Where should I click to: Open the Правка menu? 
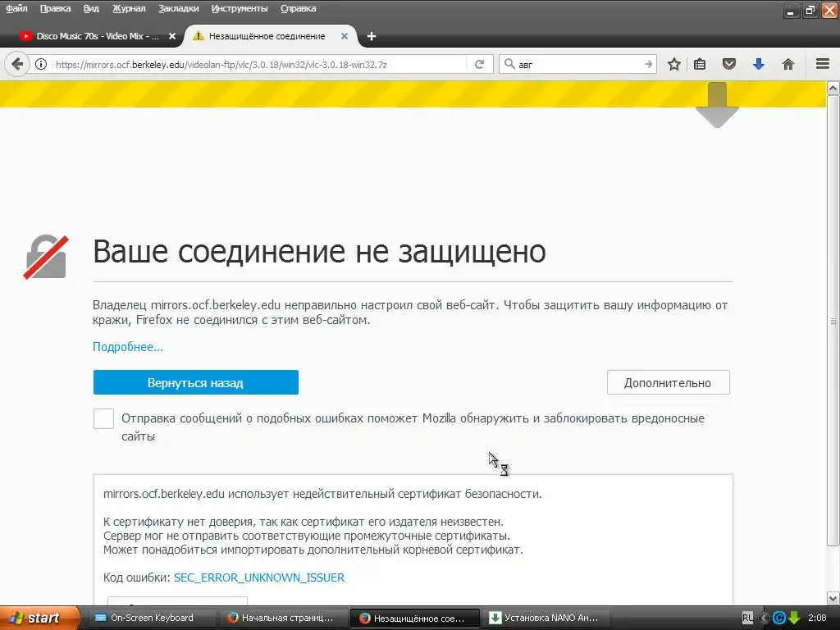pyautogui.click(x=55, y=8)
